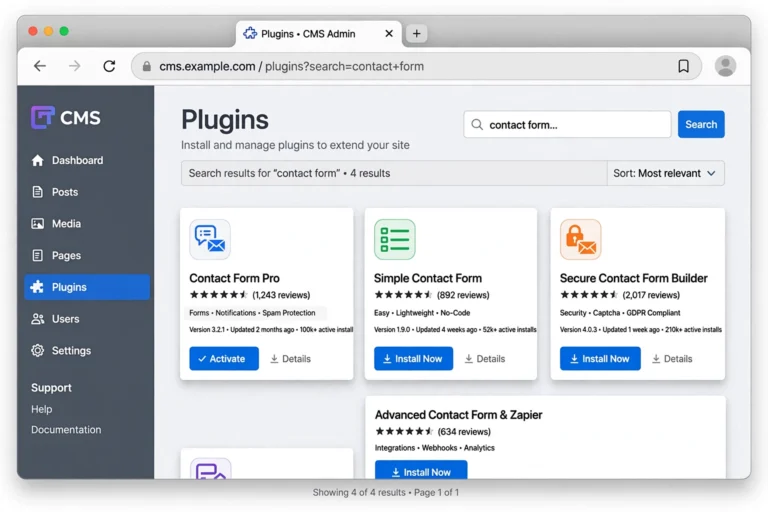Click the (892 reviews) text
This screenshot has width=768, height=512.
[x=463, y=295]
